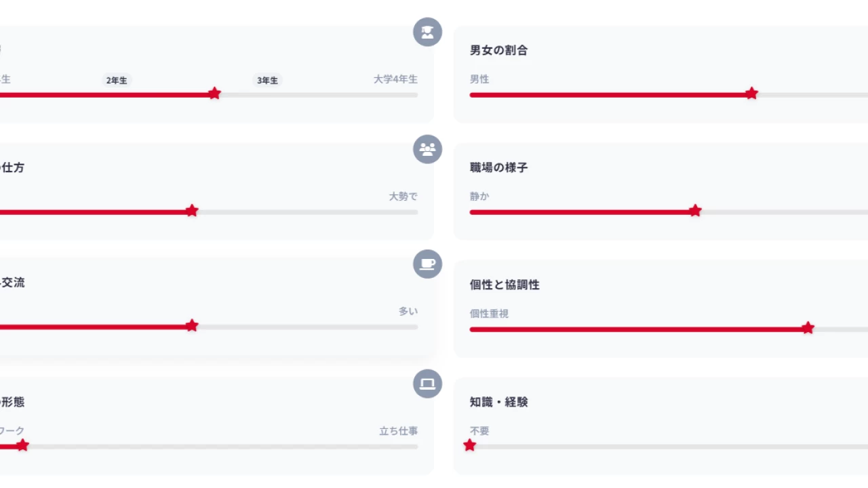This screenshot has height=488, width=868.
Task: Click the 知識・経験 heading
Action: [498, 402]
